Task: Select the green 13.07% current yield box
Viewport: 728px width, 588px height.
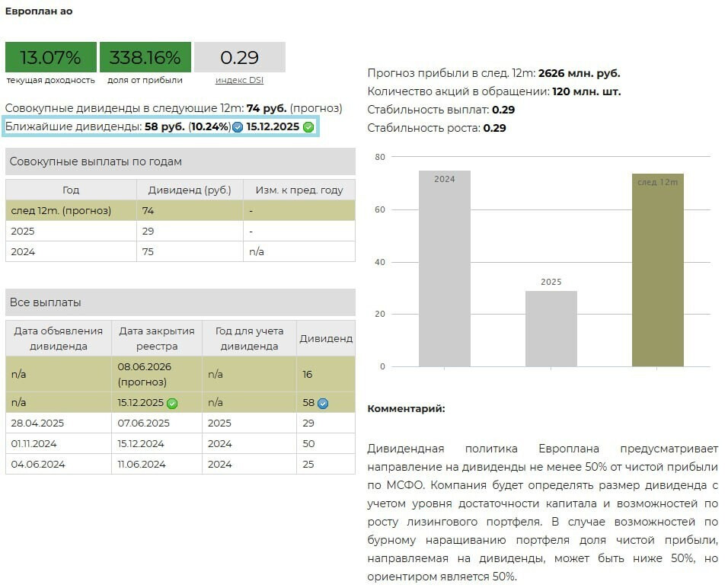Action: click(x=50, y=56)
